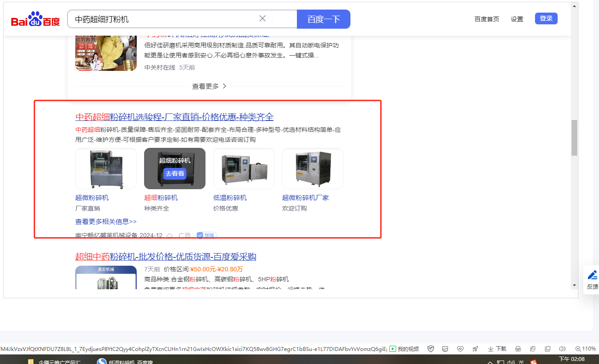
Task: Click the 超微粉碎机 product image
Action: coord(106,169)
